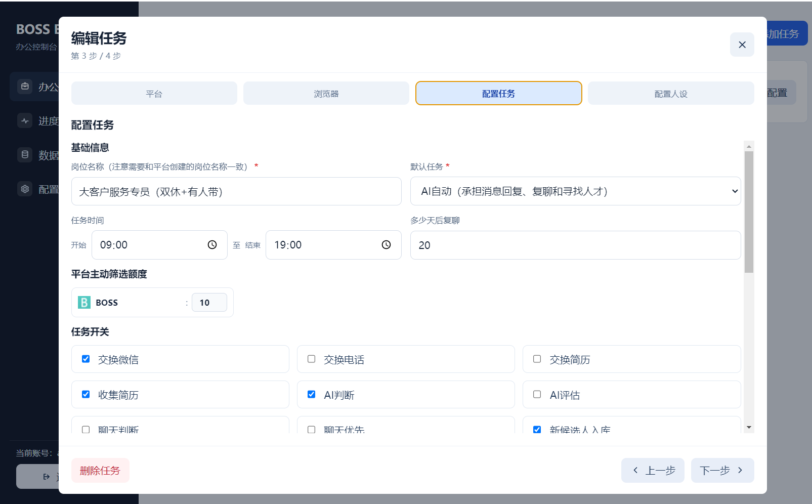Click the clock icon in end time 19:00 field
The image size is (812, 504).
(x=386, y=245)
